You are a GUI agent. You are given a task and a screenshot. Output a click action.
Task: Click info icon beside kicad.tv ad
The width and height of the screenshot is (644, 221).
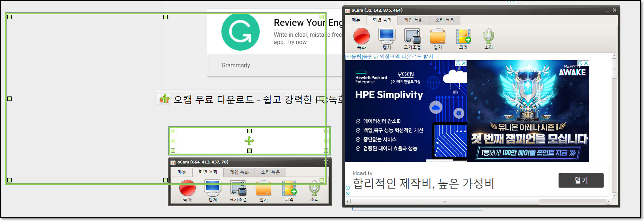(x=348, y=188)
